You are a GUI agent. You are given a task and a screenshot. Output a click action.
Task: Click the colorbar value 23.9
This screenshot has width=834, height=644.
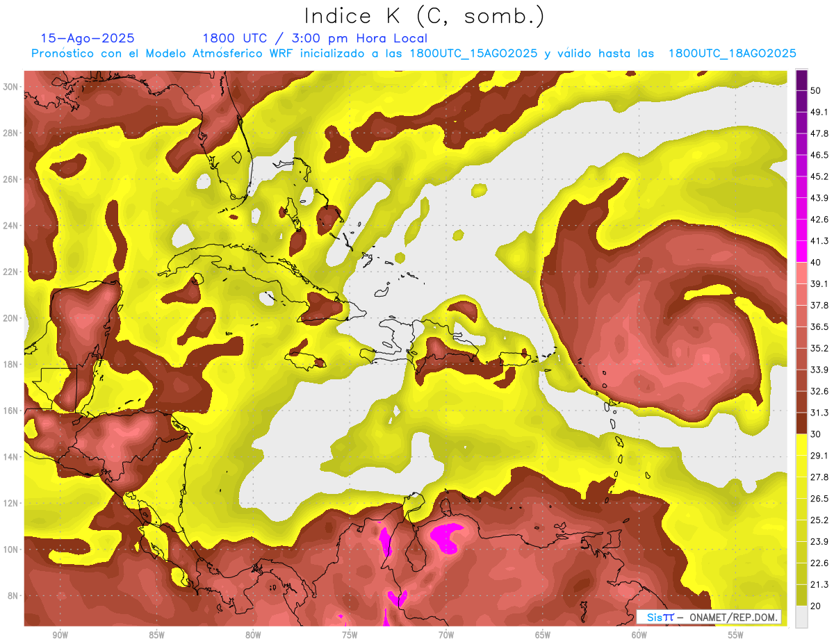(819, 542)
